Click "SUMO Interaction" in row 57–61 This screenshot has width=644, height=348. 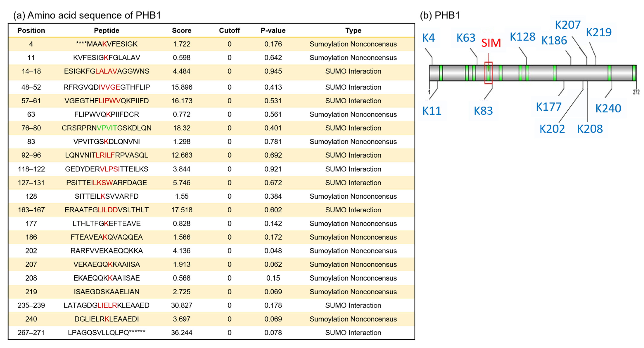[353, 101]
